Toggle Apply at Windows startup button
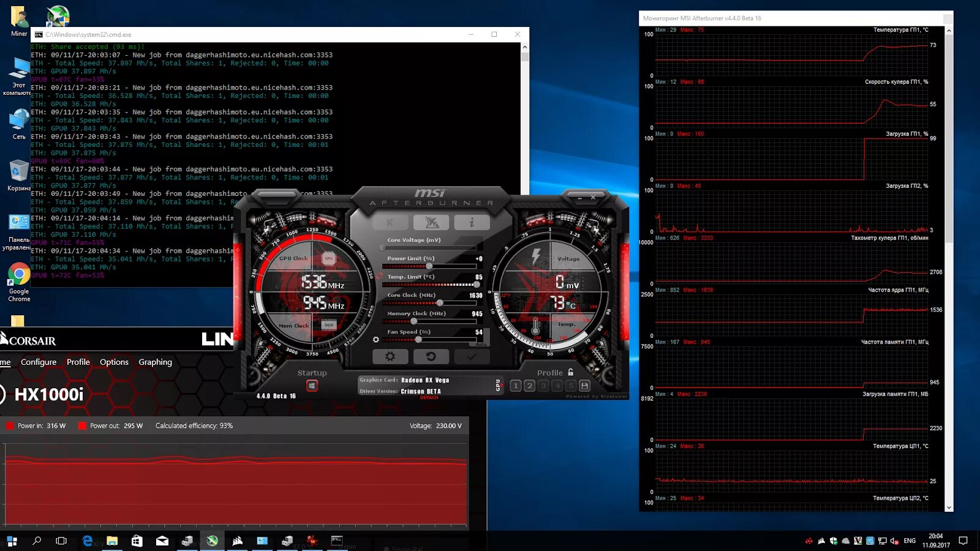 point(312,386)
